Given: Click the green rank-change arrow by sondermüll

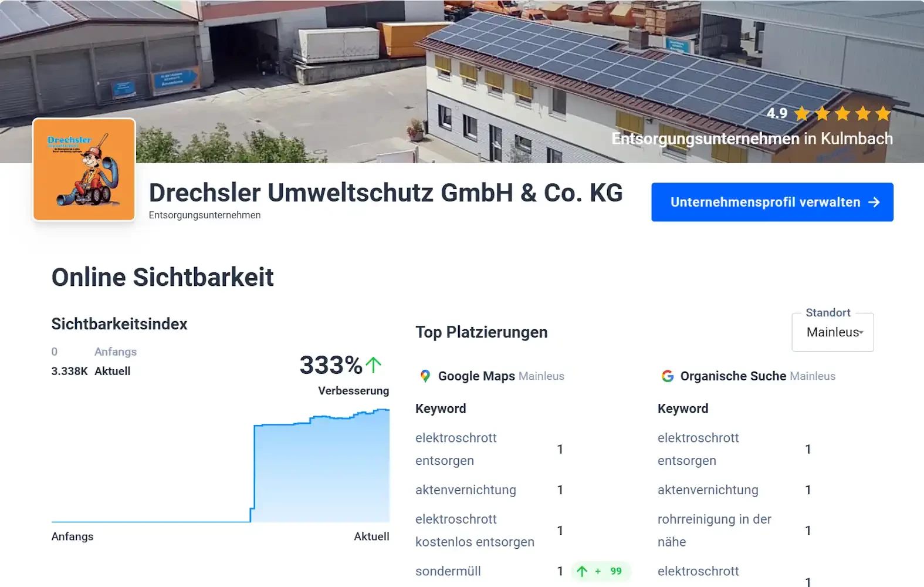Looking at the screenshot, I should (582, 571).
